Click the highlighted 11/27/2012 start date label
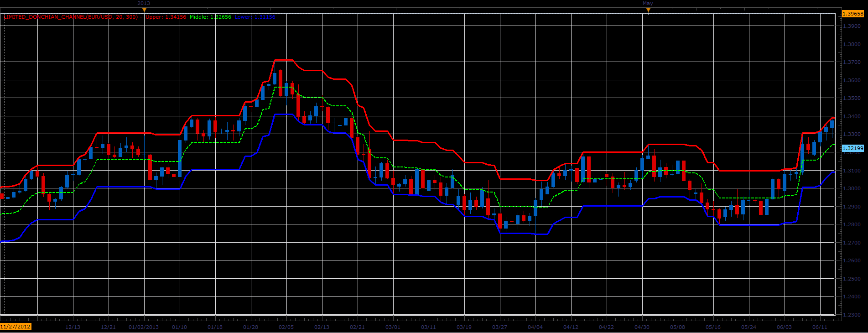 [x=16, y=327]
